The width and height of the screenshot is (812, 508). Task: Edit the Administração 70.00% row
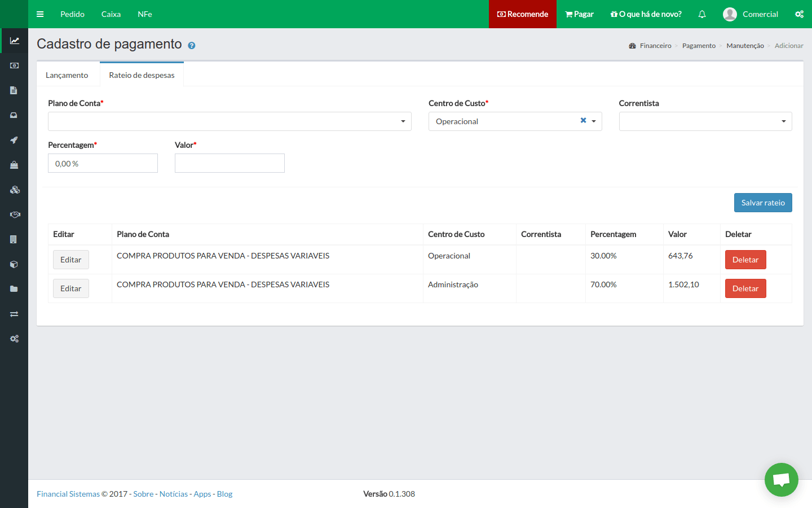click(x=71, y=288)
